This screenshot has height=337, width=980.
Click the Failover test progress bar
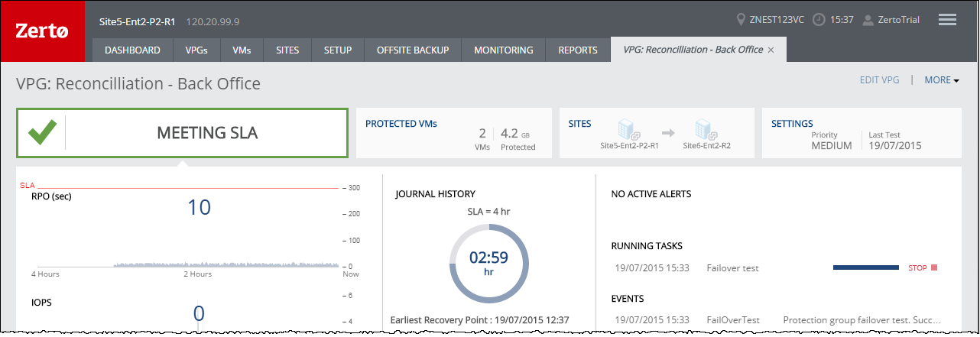tap(866, 267)
